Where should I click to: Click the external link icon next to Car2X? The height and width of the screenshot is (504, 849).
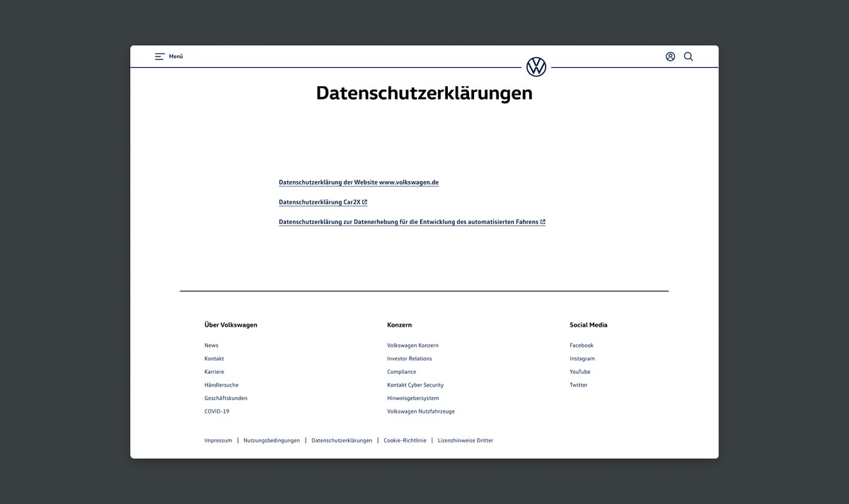[365, 201]
